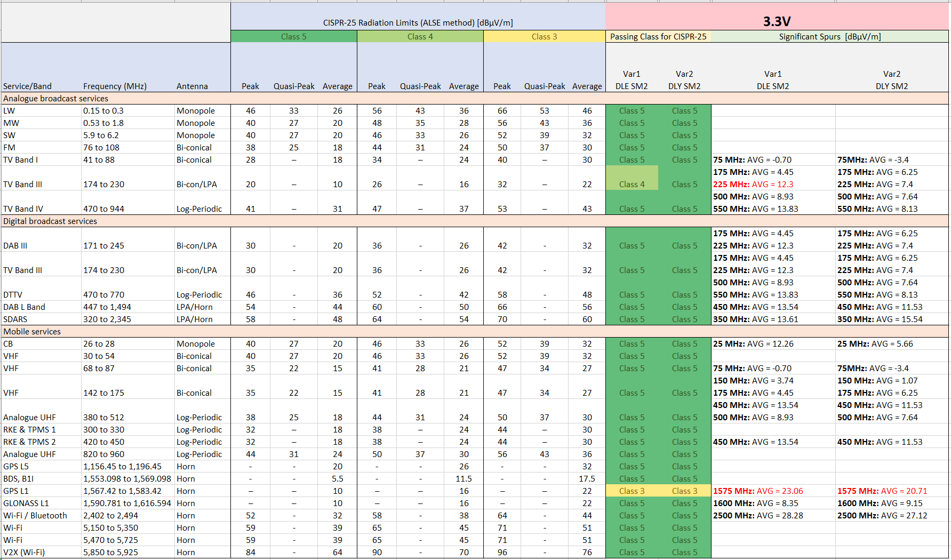Select the red 1575 MHz AVG = 23.06 cell

(x=758, y=491)
